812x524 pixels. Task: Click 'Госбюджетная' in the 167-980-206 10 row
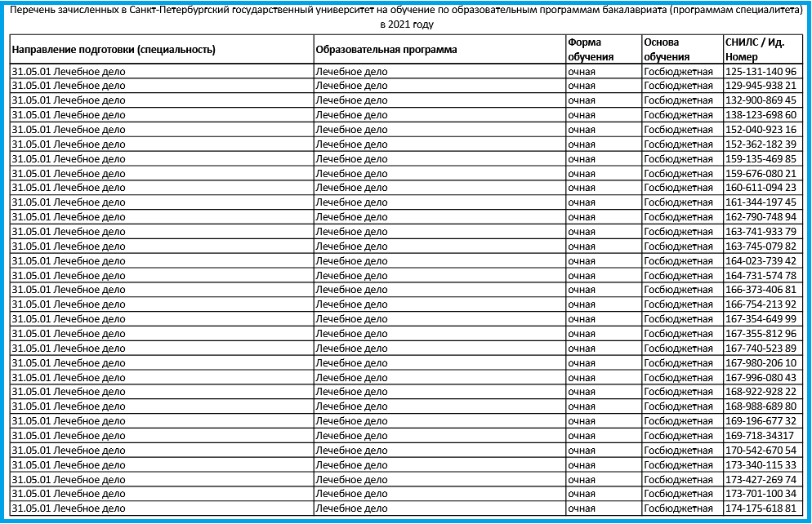point(678,362)
